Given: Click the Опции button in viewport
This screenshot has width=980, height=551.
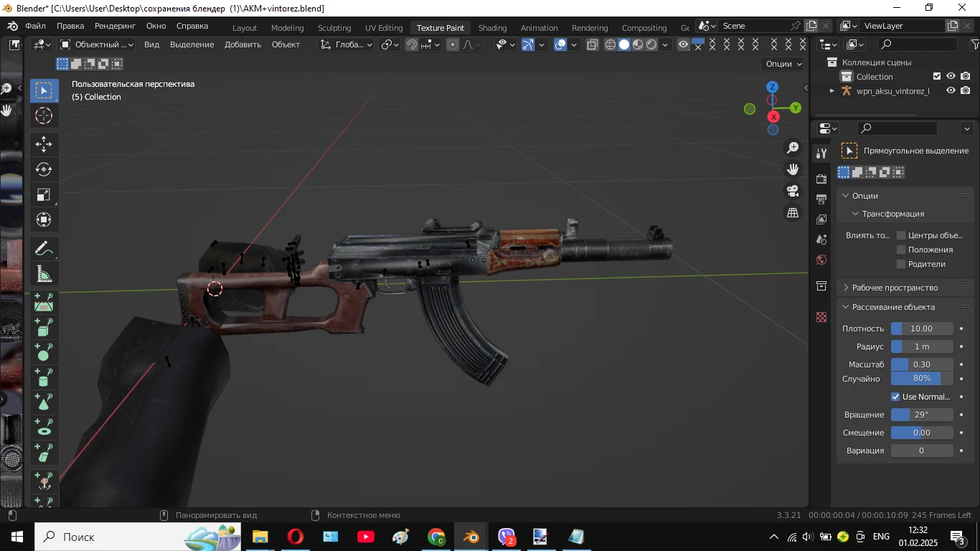Looking at the screenshot, I should pyautogui.click(x=784, y=64).
